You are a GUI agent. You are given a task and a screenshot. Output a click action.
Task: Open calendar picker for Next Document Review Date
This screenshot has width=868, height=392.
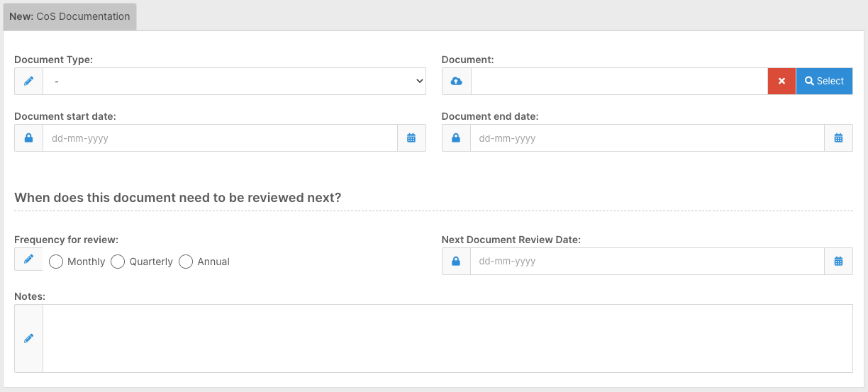838,261
